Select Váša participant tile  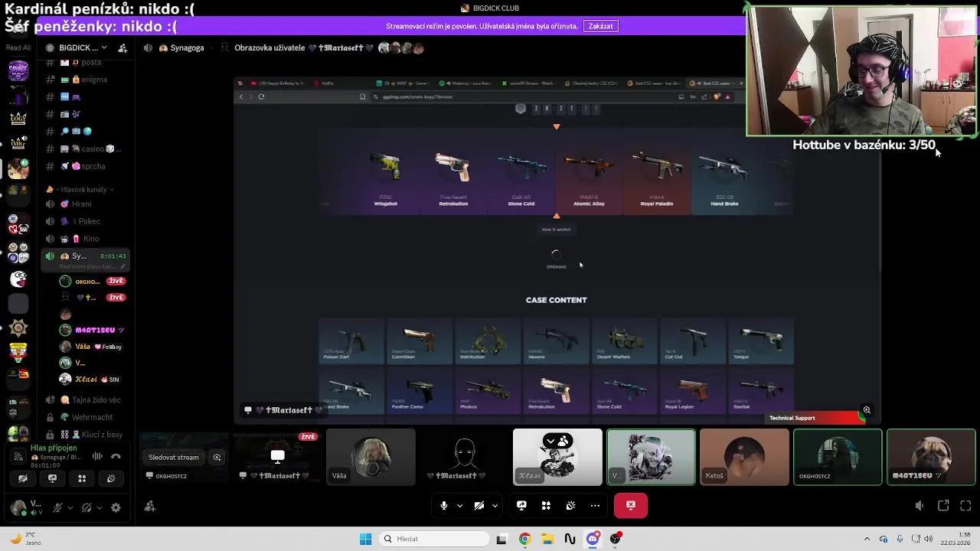coord(371,457)
